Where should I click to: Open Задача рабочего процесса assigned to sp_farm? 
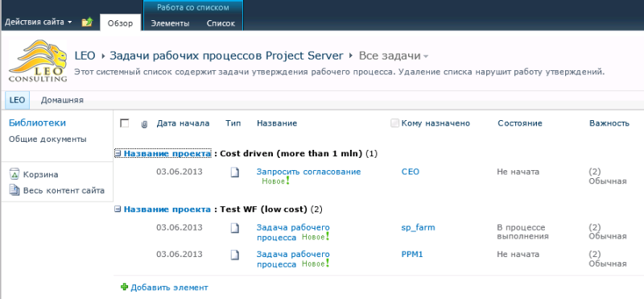pyautogui.click(x=293, y=232)
